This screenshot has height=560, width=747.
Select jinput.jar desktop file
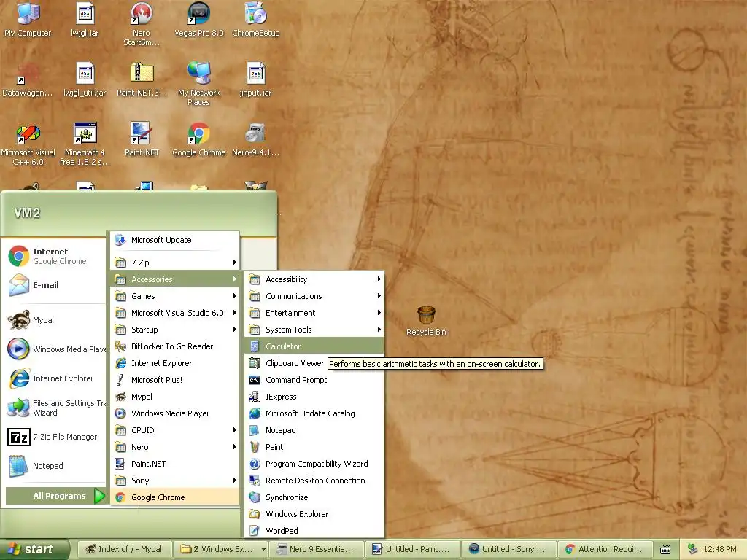(x=256, y=79)
